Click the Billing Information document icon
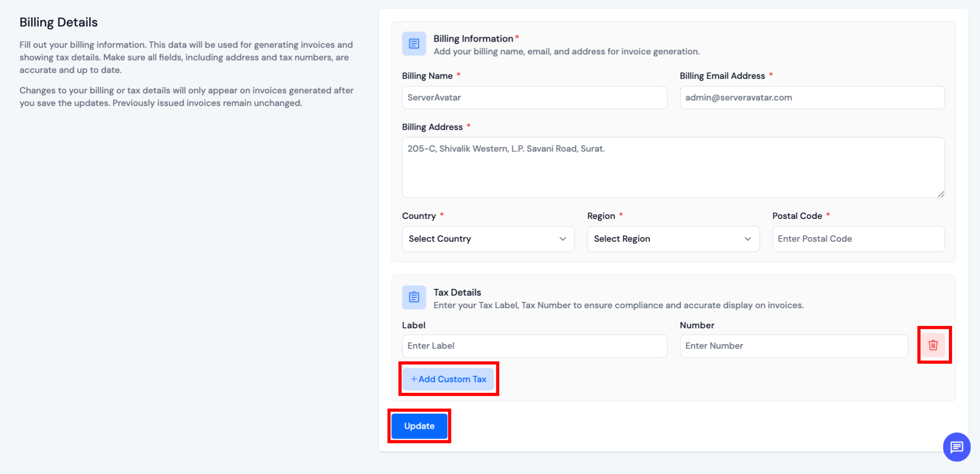Image resolution: width=980 pixels, height=474 pixels. [414, 44]
